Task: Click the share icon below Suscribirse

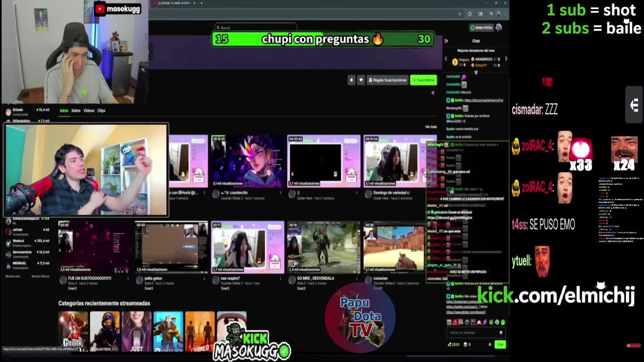Action: pyautogui.click(x=433, y=93)
